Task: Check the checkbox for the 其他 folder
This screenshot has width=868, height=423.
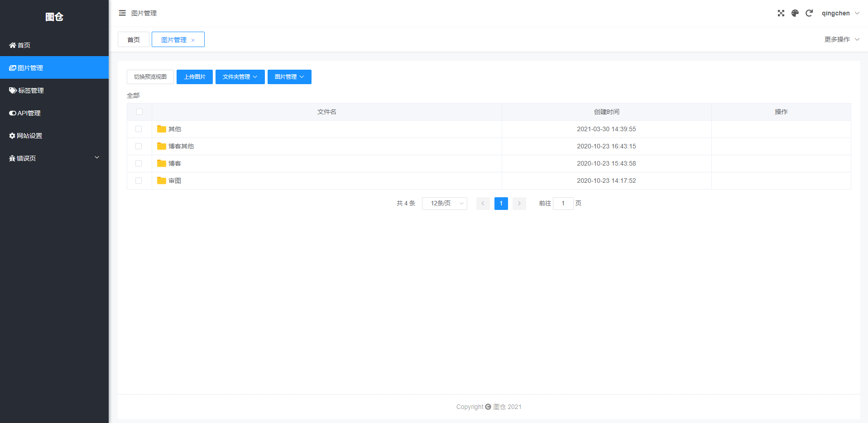Action: (139, 129)
